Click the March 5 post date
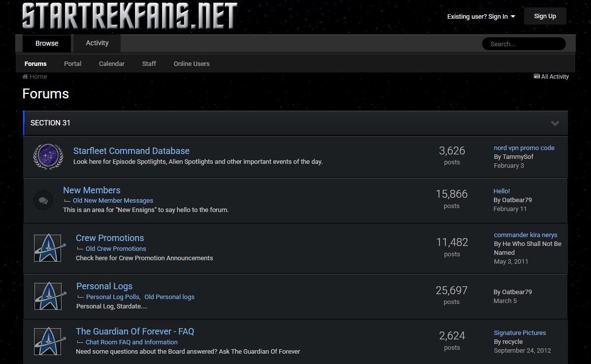This screenshot has height=364, width=591. pyautogui.click(x=505, y=301)
